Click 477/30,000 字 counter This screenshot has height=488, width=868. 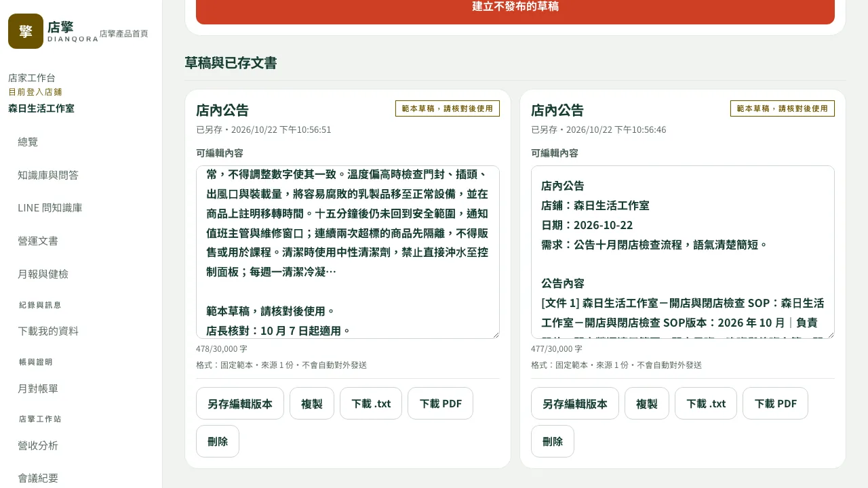557,349
